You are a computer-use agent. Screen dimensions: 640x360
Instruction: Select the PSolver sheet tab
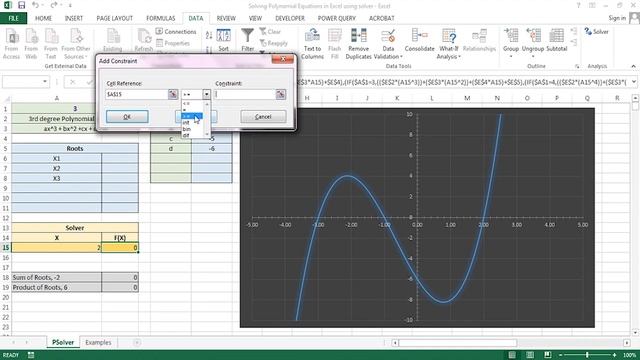[x=63, y=342]
